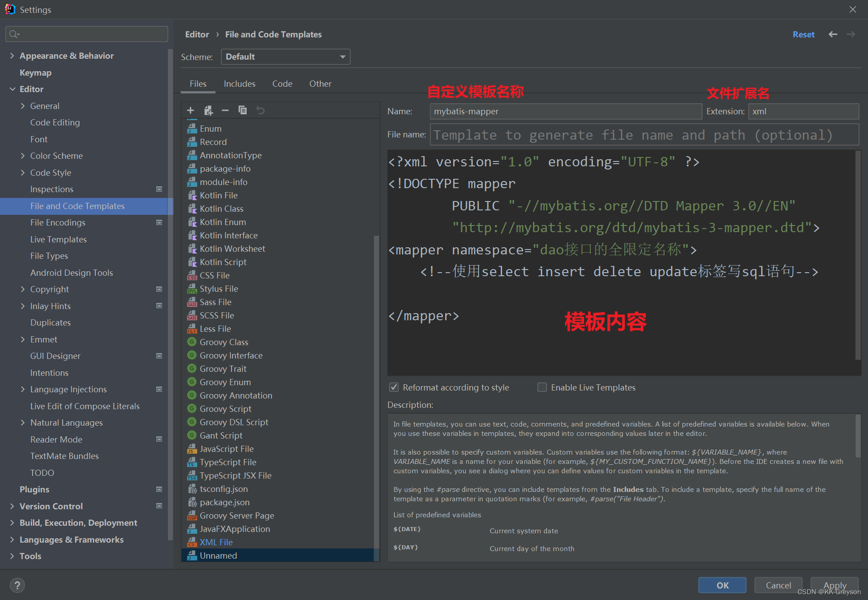
Task: Click the search magnifier icon in settings
Action: coord(14,34)
